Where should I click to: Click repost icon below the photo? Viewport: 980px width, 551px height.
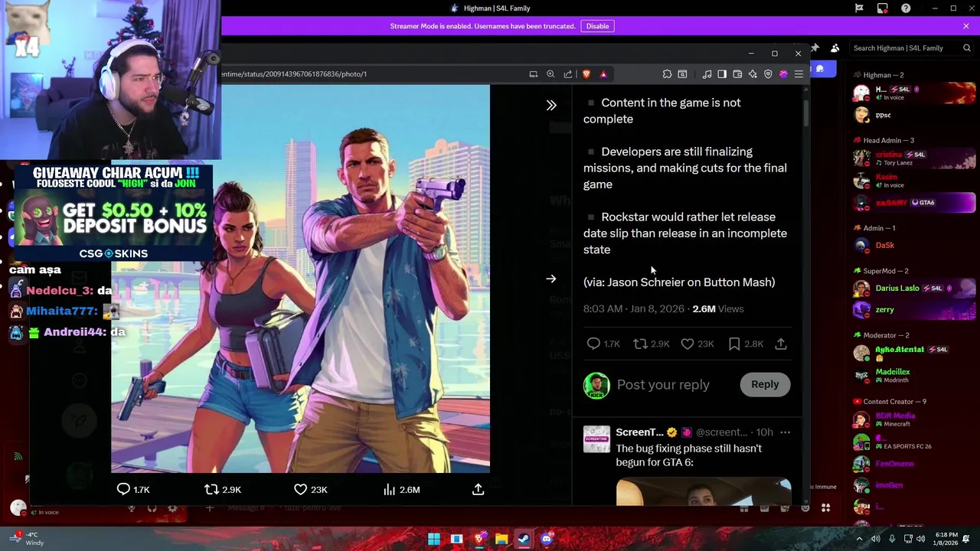click(211, 490)
